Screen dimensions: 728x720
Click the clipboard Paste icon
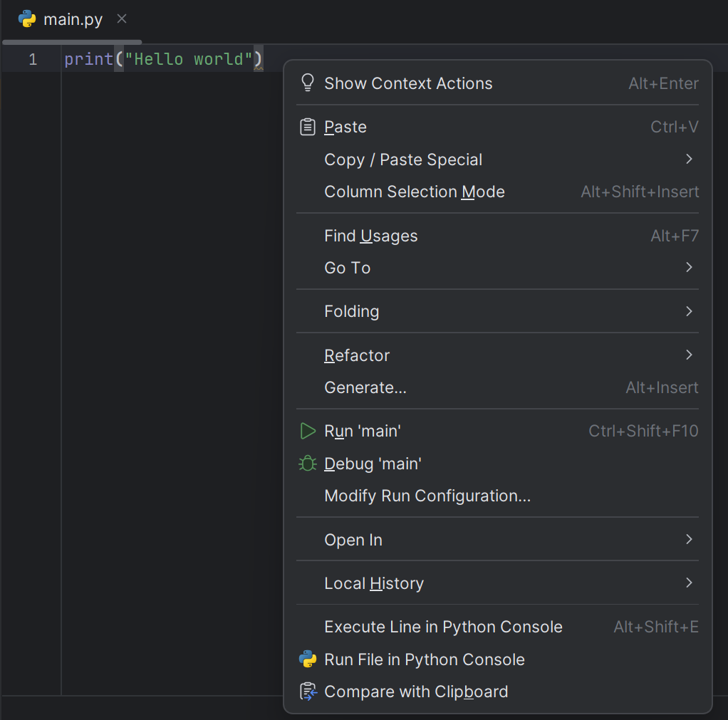pos(308,127)
